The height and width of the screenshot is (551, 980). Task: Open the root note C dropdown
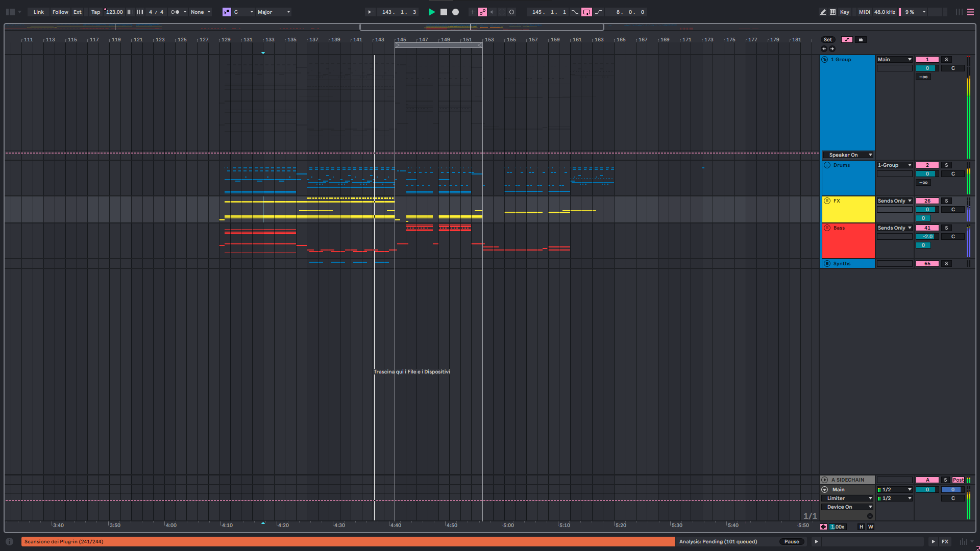point(243,12)
